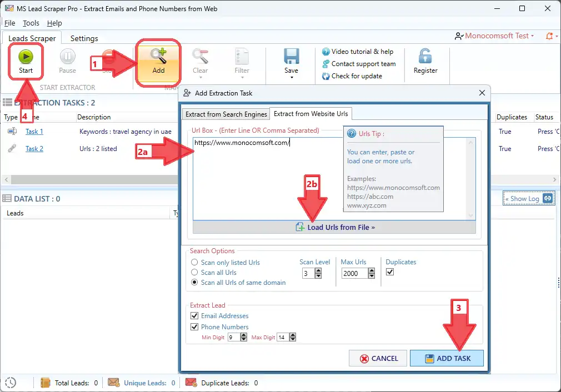561x392 pixels.
Task: Click the Duplicates column header
Action: 512,117
